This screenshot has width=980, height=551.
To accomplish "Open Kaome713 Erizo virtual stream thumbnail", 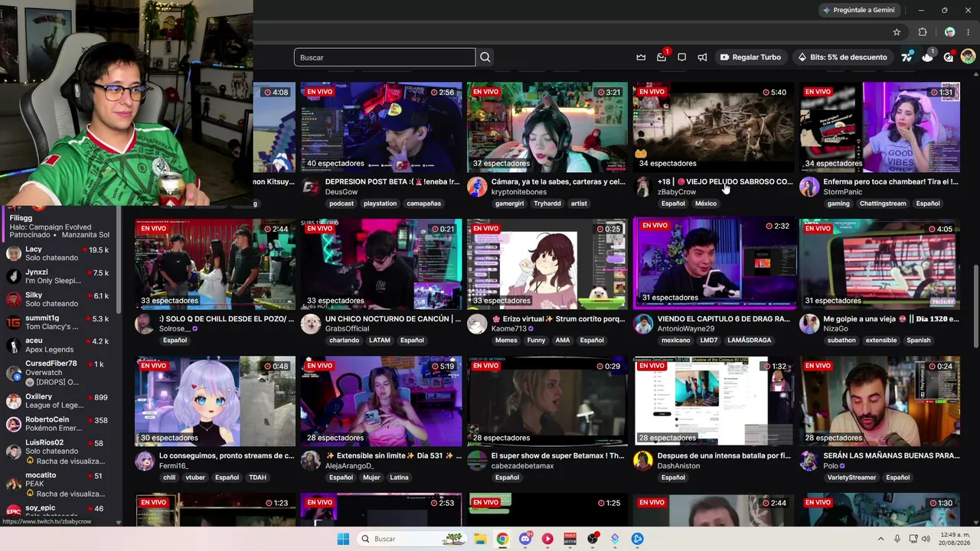I will (547, 264).
